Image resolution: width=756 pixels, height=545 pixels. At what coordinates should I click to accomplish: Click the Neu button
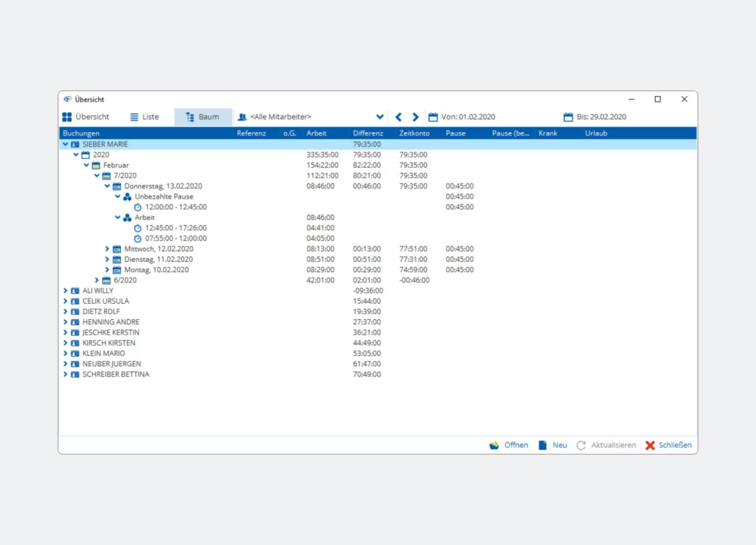(x=553, y=445)
